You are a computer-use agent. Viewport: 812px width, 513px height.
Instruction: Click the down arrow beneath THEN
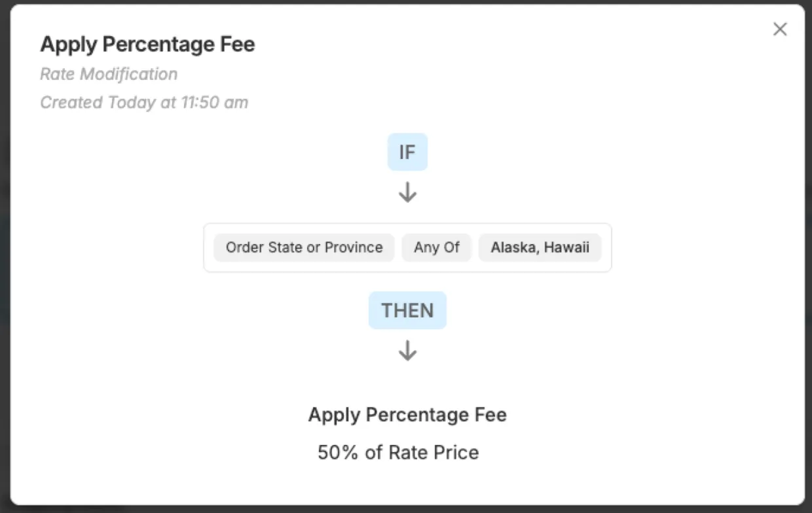coord(407,351)
